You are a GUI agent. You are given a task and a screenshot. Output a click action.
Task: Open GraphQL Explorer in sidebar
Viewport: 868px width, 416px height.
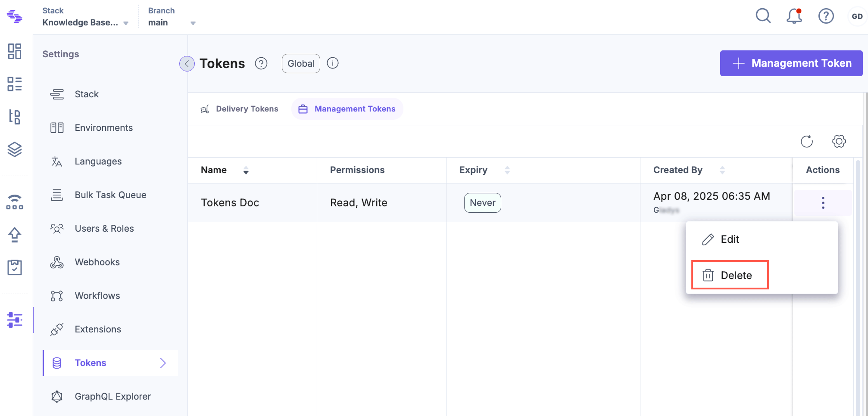pyautogui.click(x=110, y=397)
